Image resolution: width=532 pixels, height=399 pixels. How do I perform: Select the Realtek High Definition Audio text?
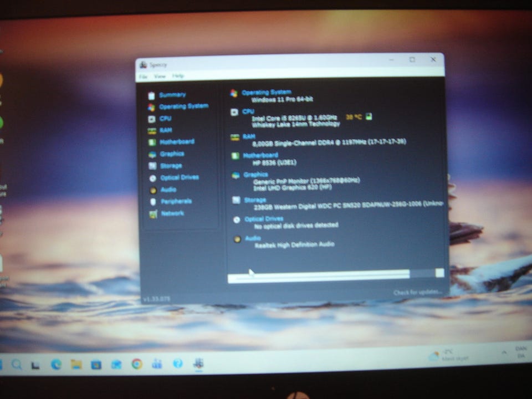tap(294, 244)
